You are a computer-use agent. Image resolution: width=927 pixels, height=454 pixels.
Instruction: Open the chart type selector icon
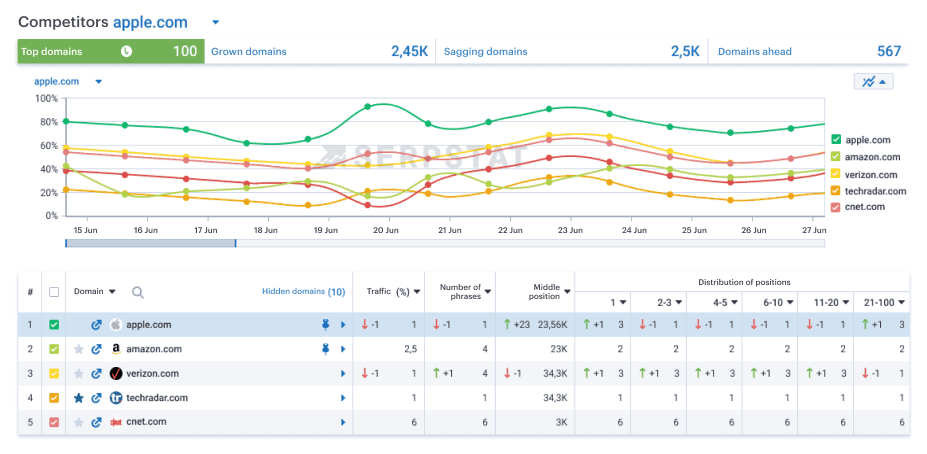pyautogui.click(x=873, y=82)
